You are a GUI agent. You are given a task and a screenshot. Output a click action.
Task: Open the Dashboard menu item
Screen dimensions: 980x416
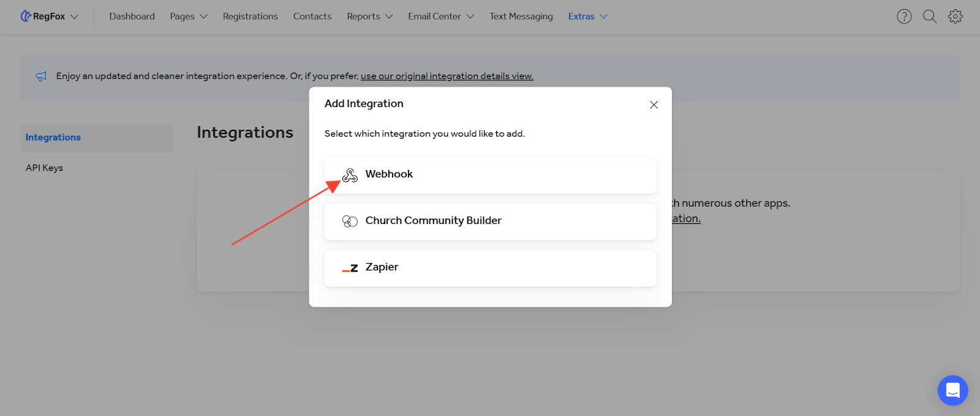click(x=132, y=17)
